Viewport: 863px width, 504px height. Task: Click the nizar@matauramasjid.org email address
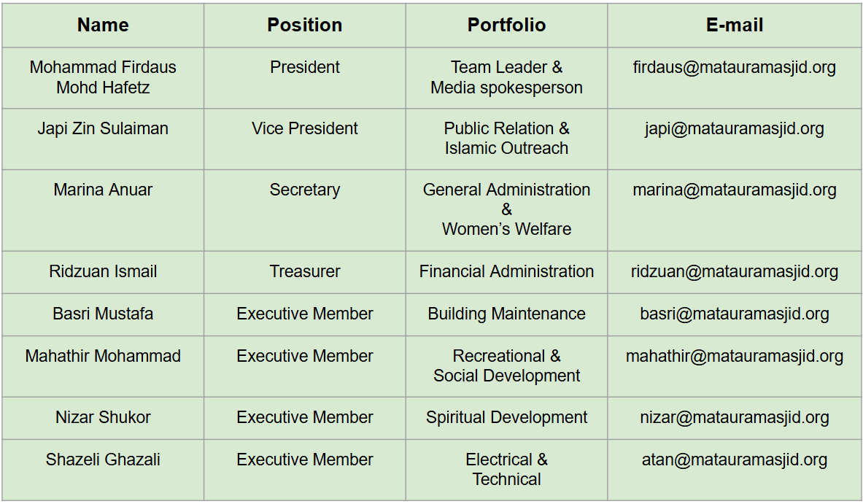coord(734,418)
